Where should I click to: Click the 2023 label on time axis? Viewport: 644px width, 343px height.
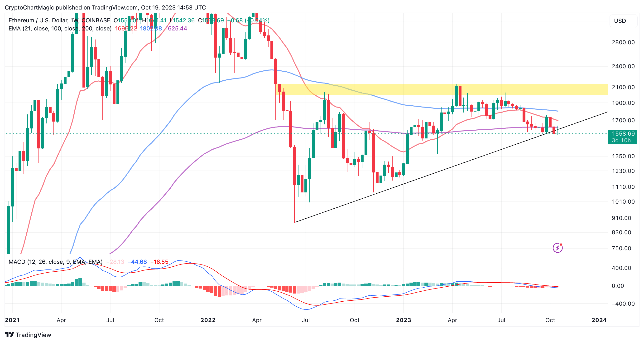(404, 320)
